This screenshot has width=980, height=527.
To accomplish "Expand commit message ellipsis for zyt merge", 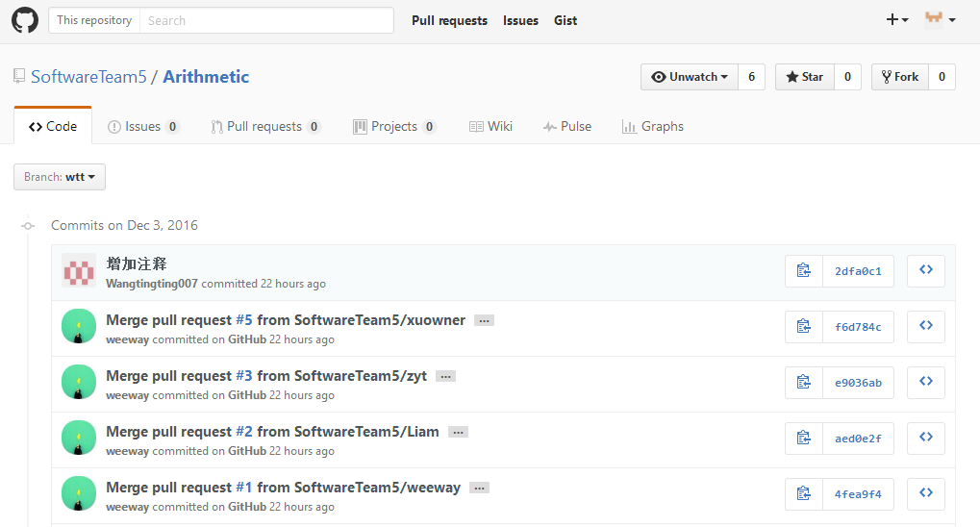I will tap(445, 376).
